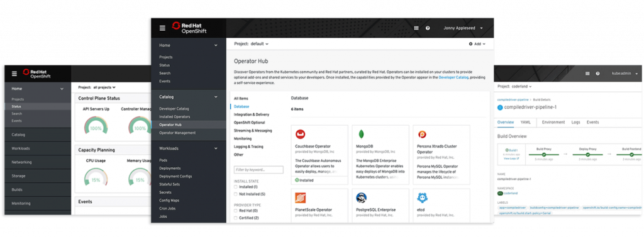Open the Add button menu
Image resolution: width=644 pixels, height=239 pixels.
point(477,44)
